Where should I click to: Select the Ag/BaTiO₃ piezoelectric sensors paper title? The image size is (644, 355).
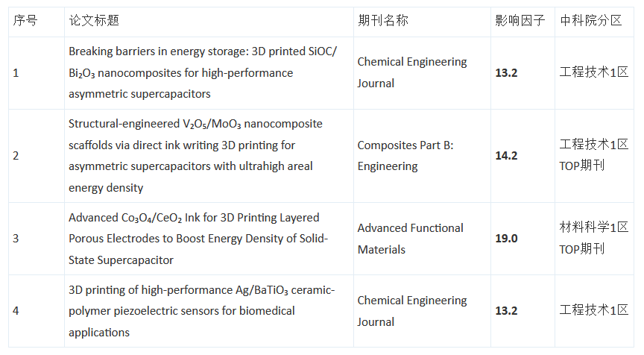pos(201,310)
